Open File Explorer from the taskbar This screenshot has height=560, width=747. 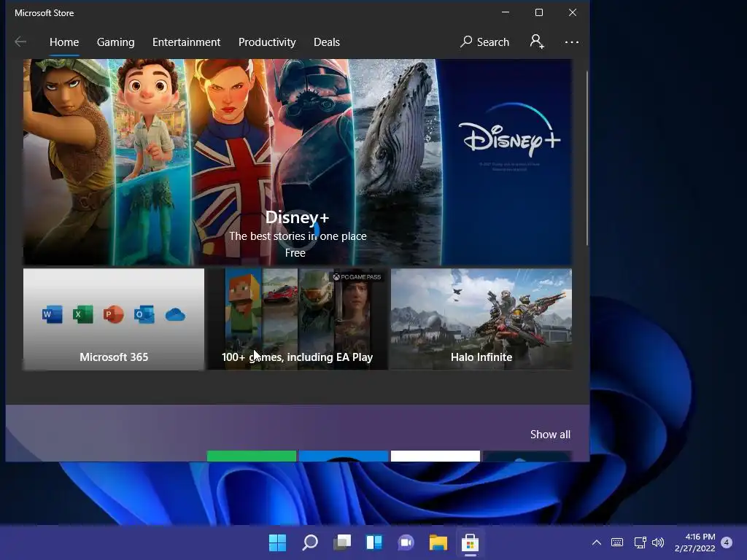tap(438, 542)
